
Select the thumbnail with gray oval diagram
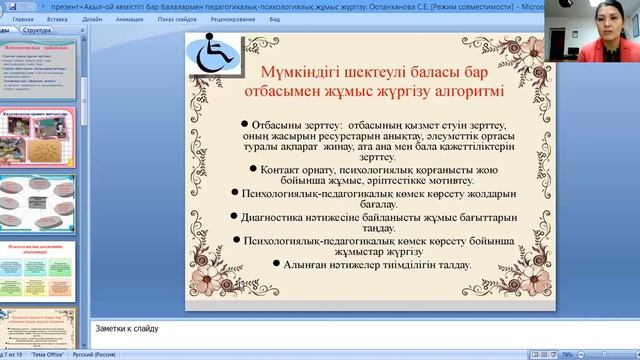pos(38,204)
